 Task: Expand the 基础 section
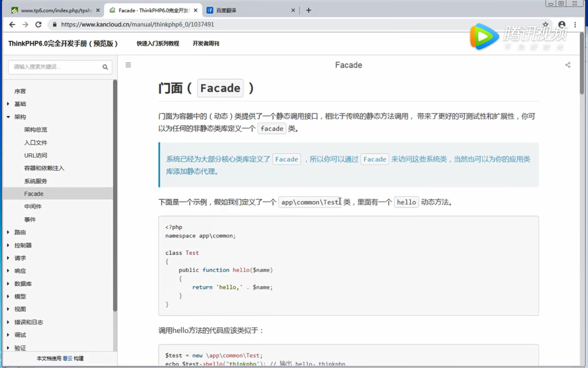pos(8,104)
